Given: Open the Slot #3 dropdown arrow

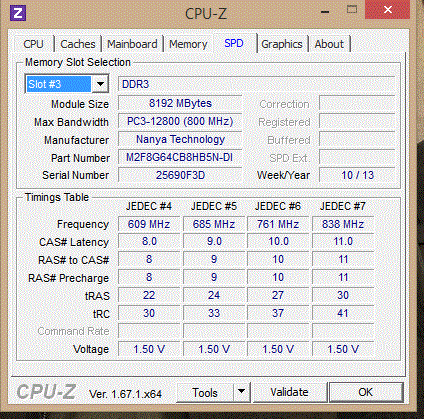Looking at the screenshot, I should [x=100, y=84].
